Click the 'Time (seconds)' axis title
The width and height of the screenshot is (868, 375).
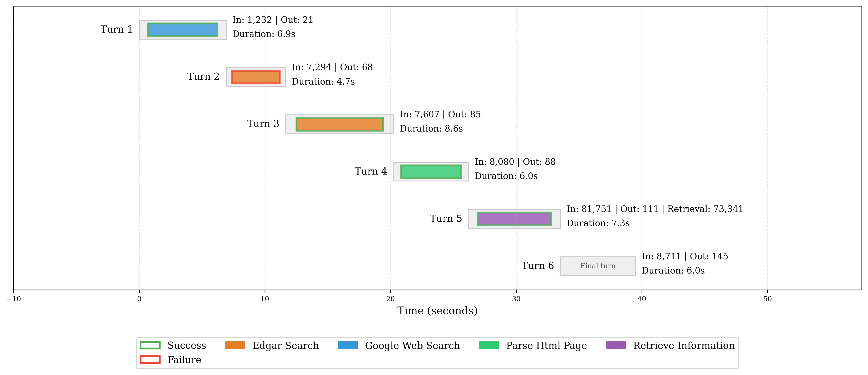click(x=437, y=311)
